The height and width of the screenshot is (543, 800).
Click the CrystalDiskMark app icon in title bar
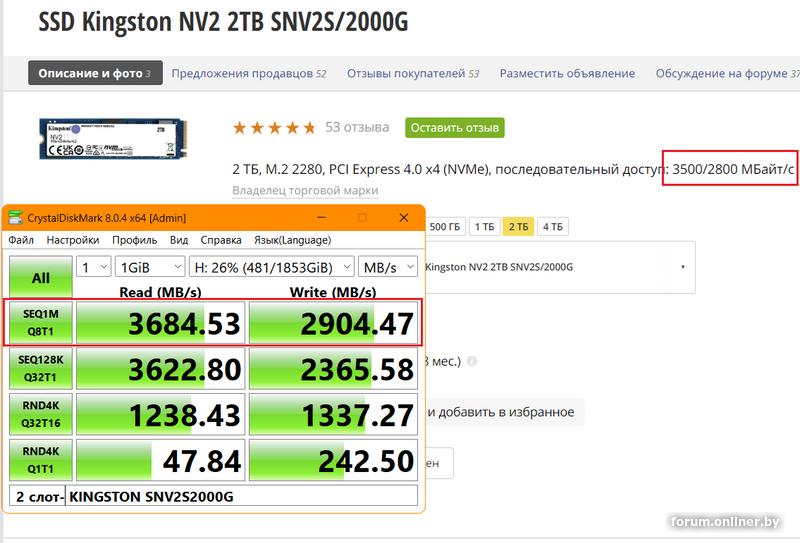tap(15, 217)
